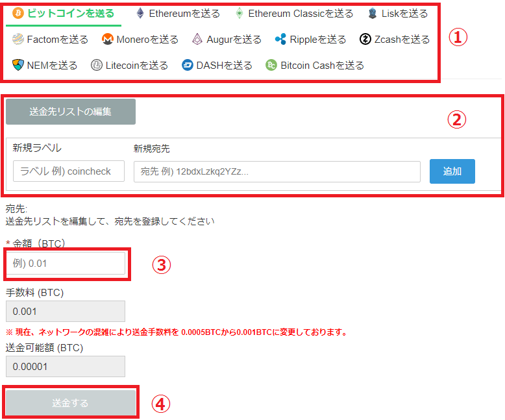
Task: Click the 新規ラベル label text
Action: click(x=37, y=148)
